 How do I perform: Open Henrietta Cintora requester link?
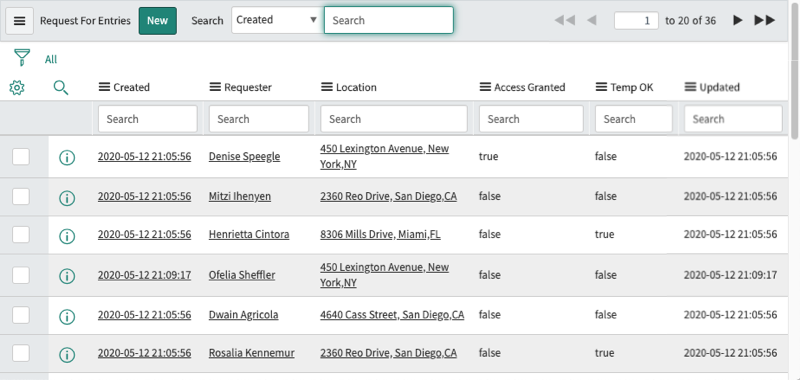pos(249,235)
